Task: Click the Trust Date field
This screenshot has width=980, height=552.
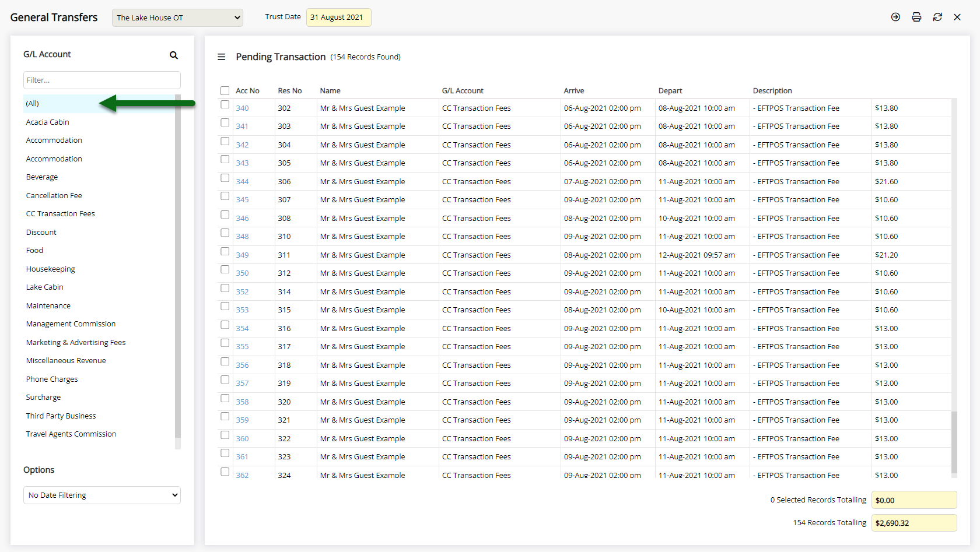Action: [x=338, y=17]
